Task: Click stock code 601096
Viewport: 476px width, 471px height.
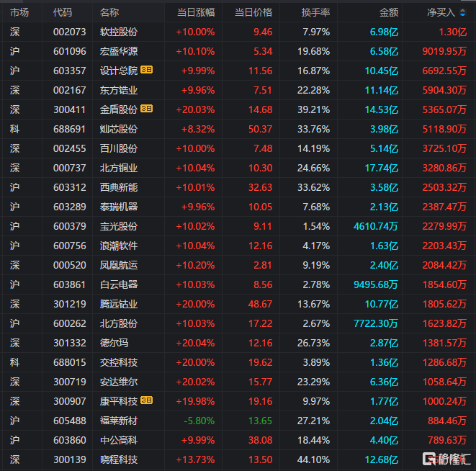Action: [x=70, y=51]
